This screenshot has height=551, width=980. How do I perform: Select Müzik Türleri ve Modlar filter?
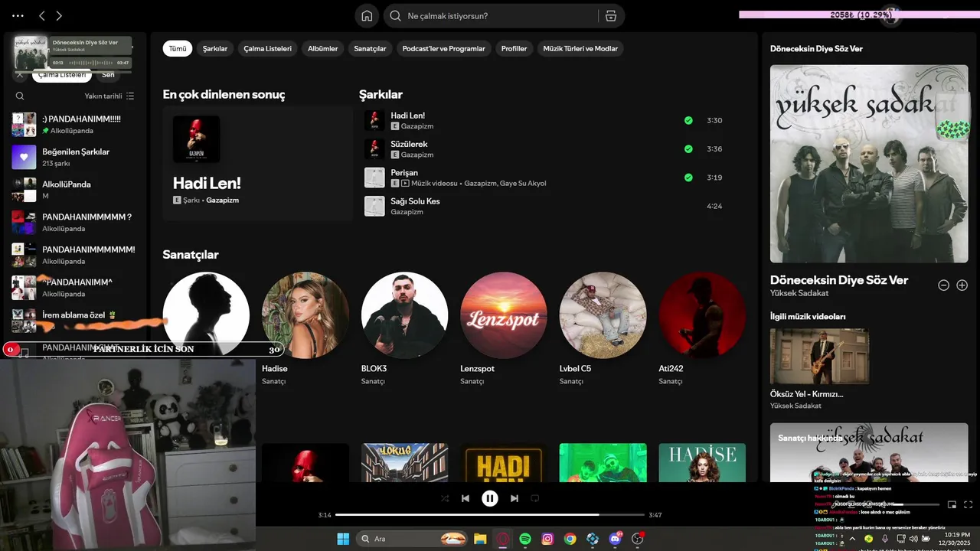(580, 48)
